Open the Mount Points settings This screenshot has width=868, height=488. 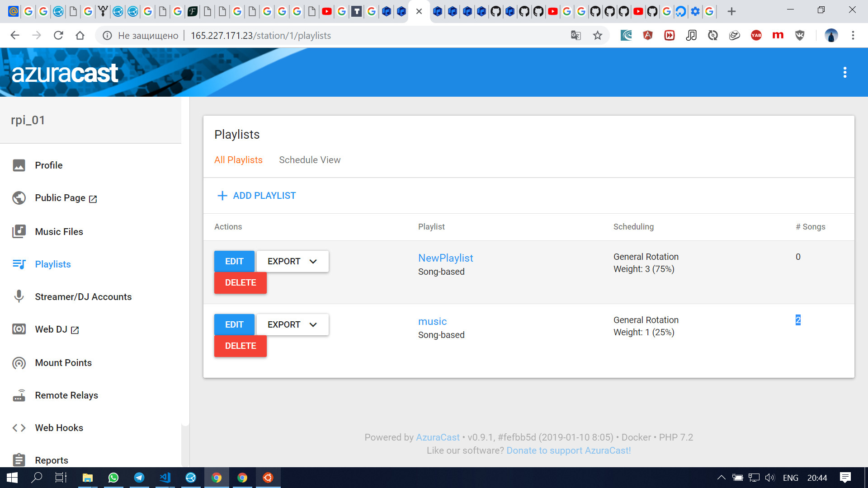tap(63, 363)
